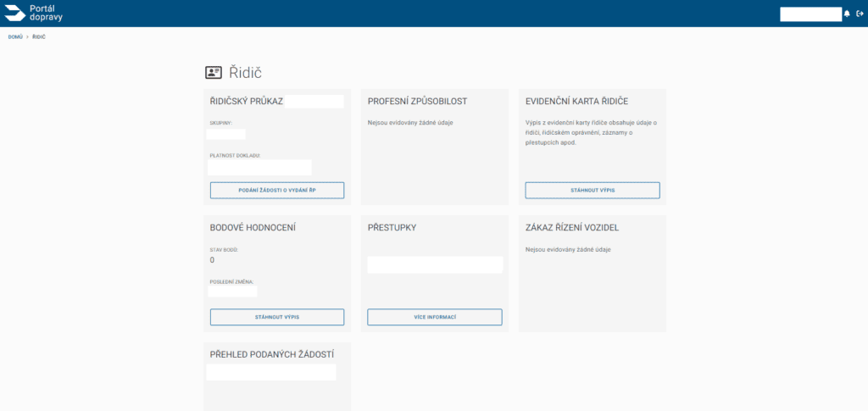Download extract from Evidenční karta řidiče

(x=593, y=191)
